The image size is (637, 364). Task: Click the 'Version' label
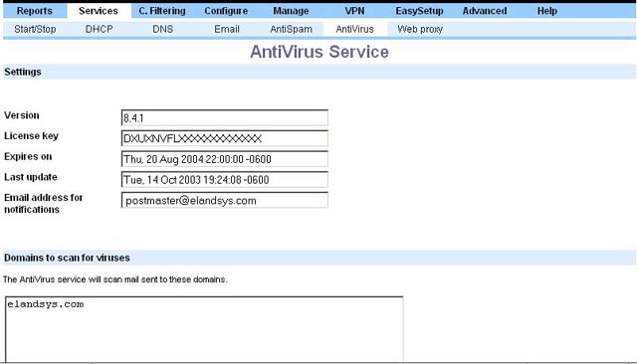[x=22, y=115]
